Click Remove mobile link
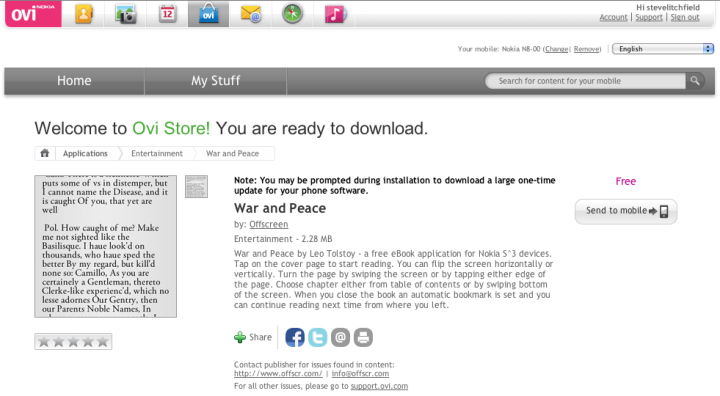The image size is (720, 396). pyautogui.click(x=586, y=49)
